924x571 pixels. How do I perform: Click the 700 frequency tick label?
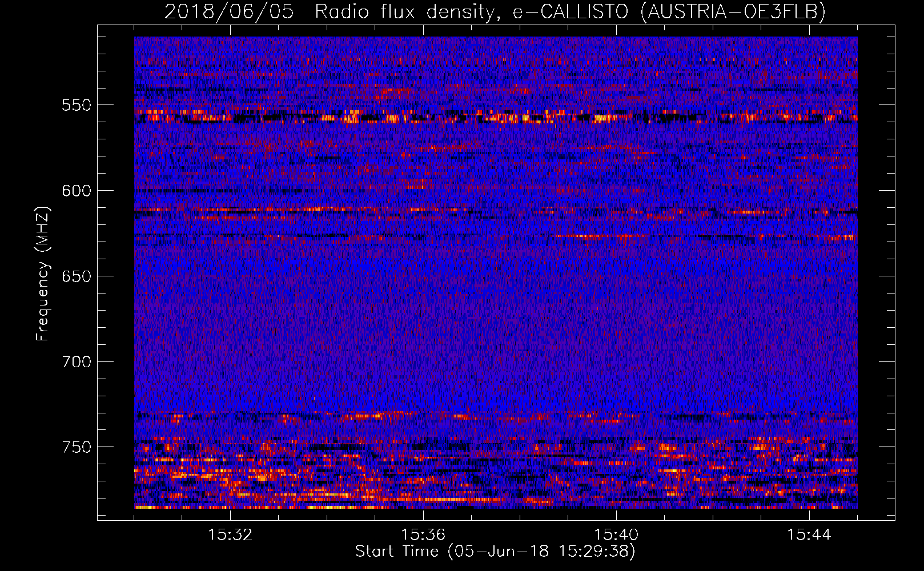pos(77,362)
